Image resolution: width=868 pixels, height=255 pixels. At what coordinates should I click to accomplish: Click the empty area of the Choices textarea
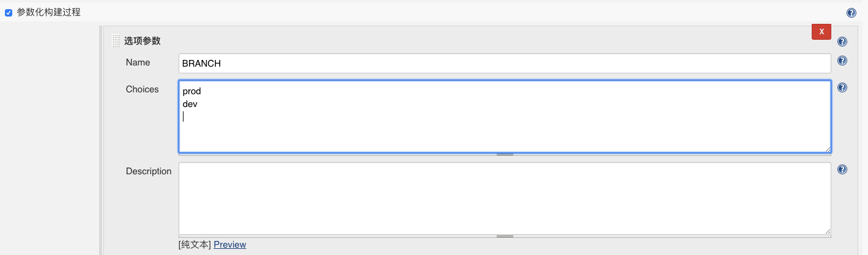504,131
